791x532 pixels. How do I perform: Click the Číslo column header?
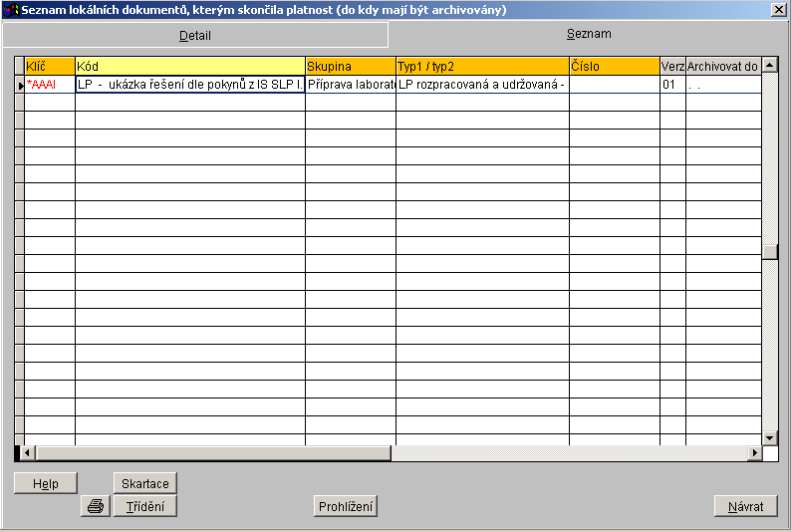(614, 67)
